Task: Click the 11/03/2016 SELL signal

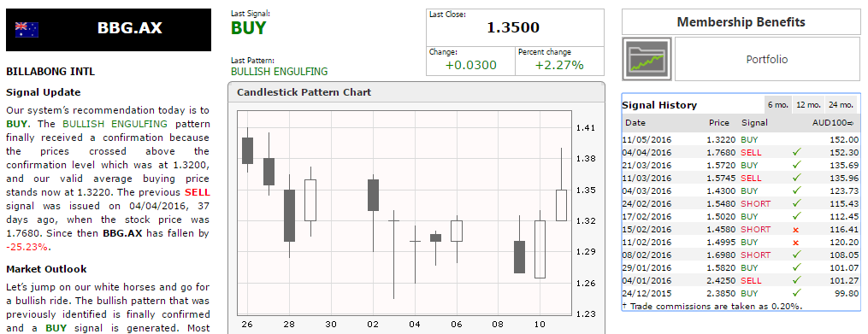Action: point(751,178)
